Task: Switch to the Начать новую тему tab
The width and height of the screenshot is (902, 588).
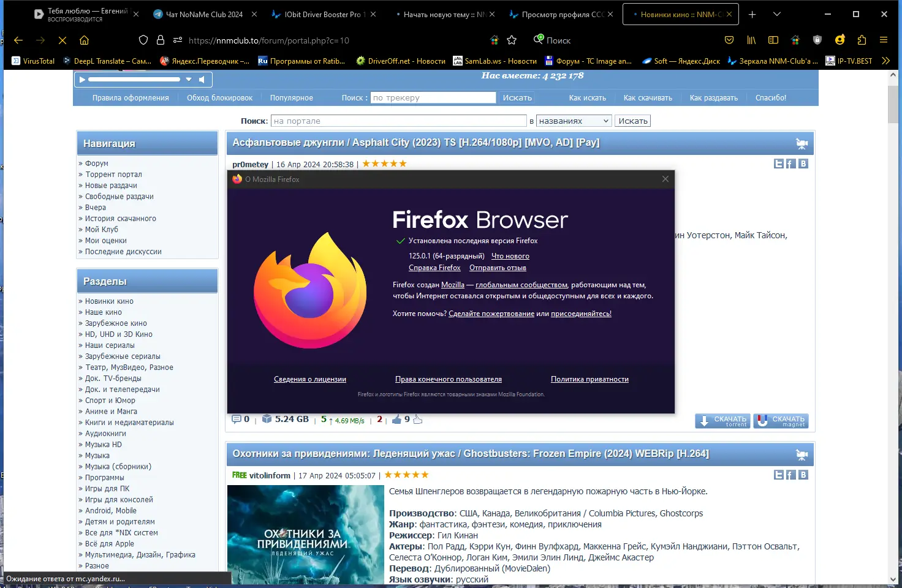Action: pyautogui.click(x=443, y=14)
